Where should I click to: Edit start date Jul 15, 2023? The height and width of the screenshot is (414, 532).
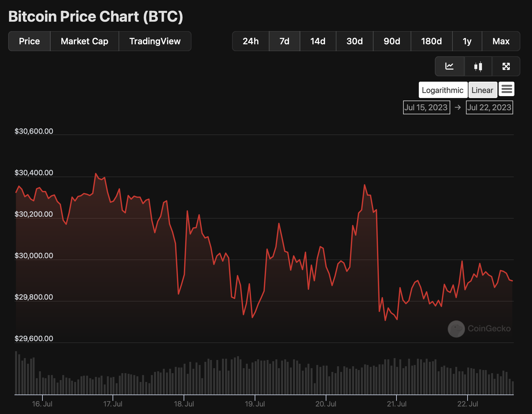click(x=426, y=107)
